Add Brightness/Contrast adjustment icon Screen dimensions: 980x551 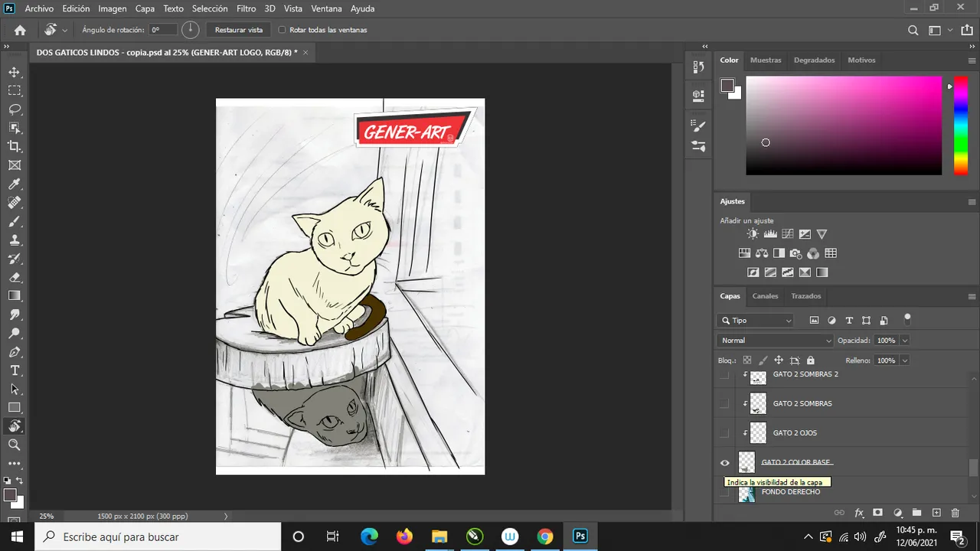(x=753, y=234)
